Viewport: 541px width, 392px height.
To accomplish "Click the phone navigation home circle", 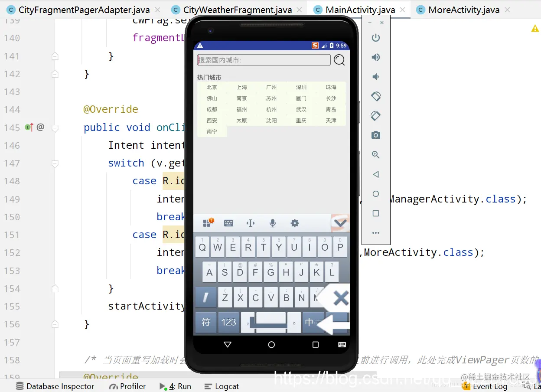I will 271,345.
